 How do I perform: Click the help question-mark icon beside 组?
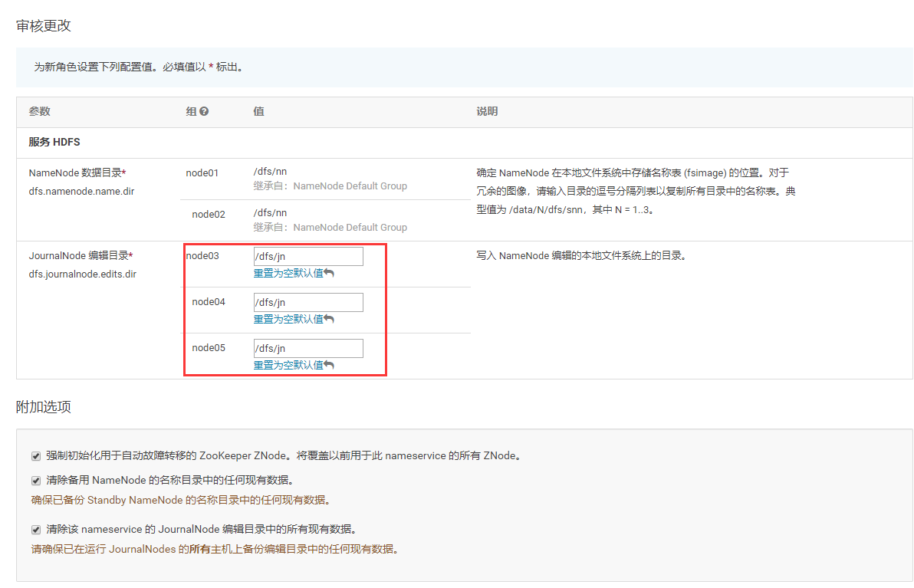[204, 111]
